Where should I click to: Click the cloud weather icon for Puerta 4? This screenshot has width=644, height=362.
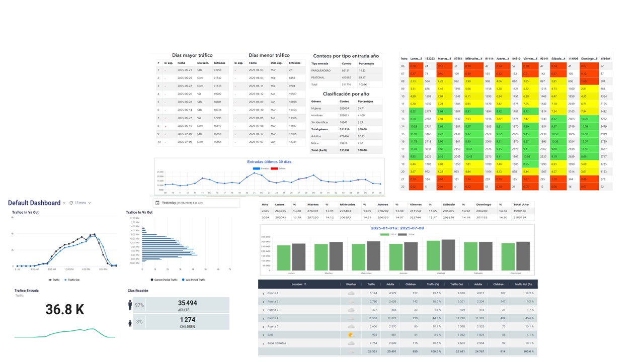351,318
